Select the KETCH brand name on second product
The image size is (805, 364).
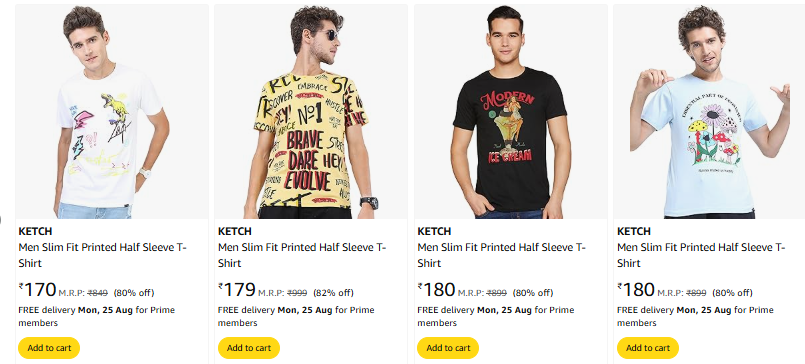click(235, 231)
